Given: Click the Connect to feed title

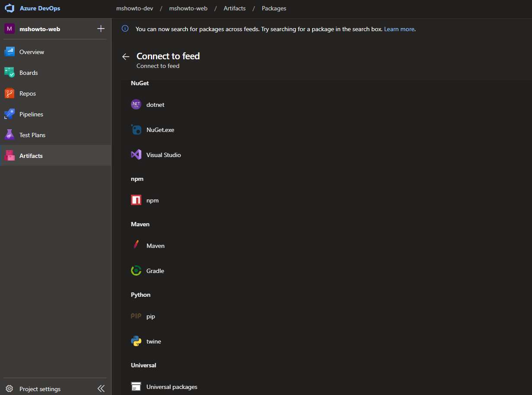Looking at the screenshot, I should [168, 56].
